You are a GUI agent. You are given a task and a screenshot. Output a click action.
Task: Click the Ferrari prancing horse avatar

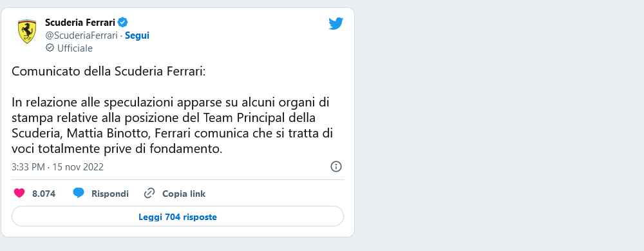[27, 32]
